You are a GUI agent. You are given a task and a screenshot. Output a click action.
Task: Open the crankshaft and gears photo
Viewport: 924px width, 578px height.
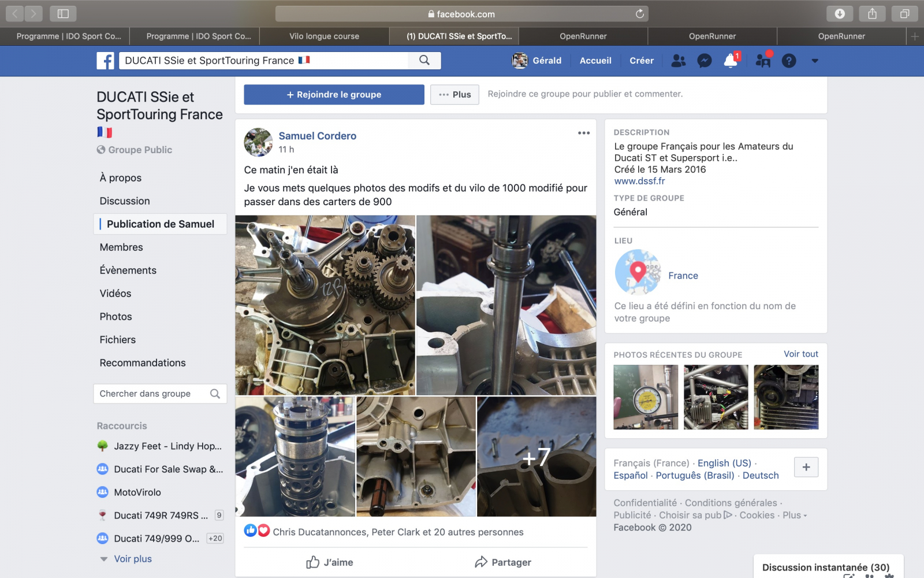click(x=325, y=305)
